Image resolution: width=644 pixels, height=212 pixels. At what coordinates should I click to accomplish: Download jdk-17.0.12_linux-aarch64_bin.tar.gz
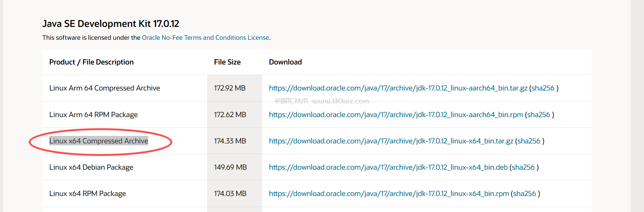[398, 88]
